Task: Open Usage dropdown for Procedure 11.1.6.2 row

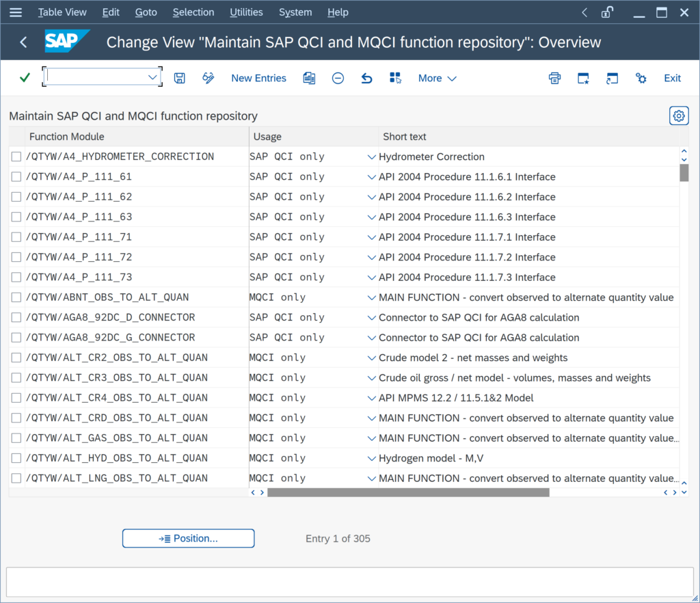Action: 371,198
